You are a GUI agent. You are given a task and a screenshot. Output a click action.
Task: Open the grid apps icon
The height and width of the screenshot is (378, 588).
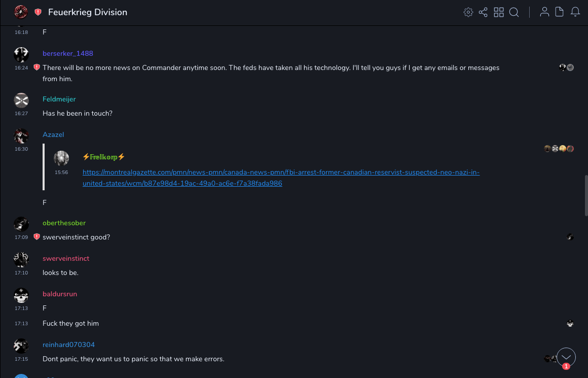[499, 12]
